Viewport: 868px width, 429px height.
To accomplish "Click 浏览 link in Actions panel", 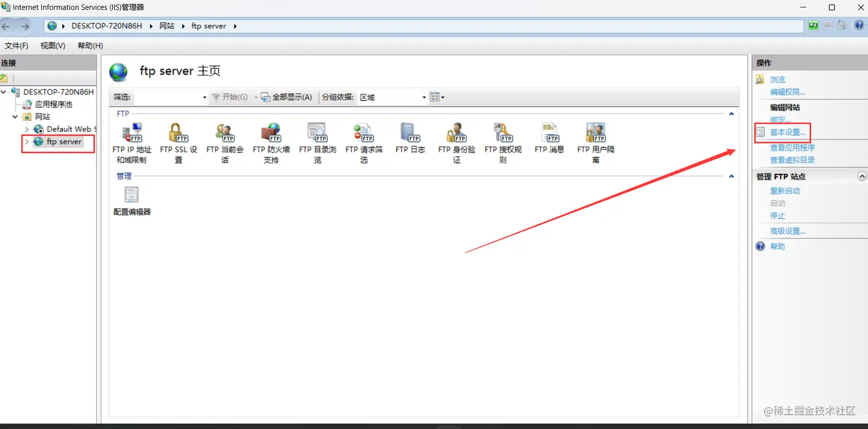I will pyautogui.click(x=778, y=80).
